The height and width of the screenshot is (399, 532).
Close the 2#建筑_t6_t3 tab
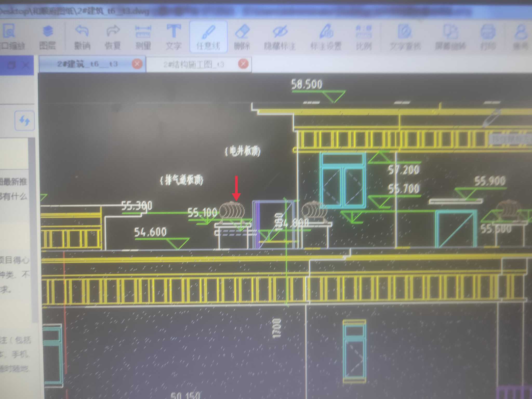(137, 64)
